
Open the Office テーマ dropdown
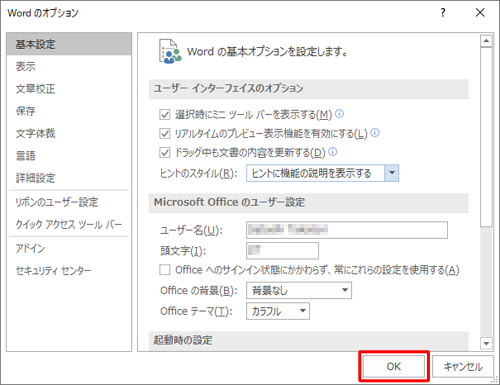coord(278,311)
